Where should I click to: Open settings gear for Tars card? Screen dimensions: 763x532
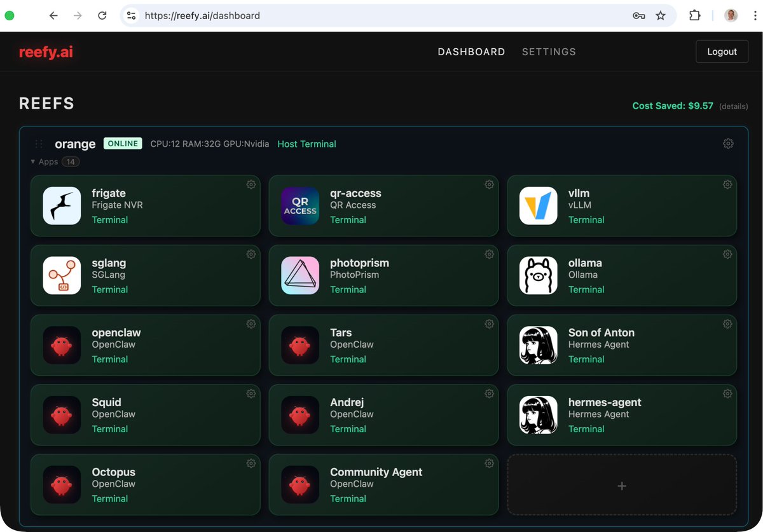click(489, 324)
